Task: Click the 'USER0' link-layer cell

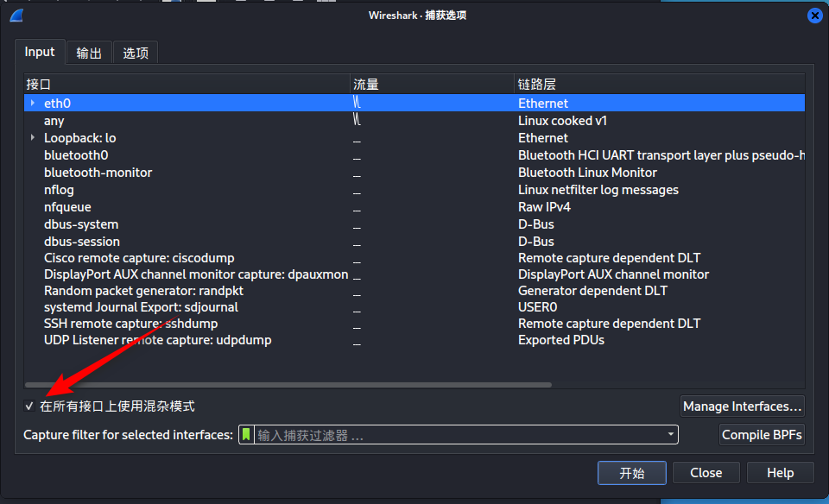Action: click(538, 307)
